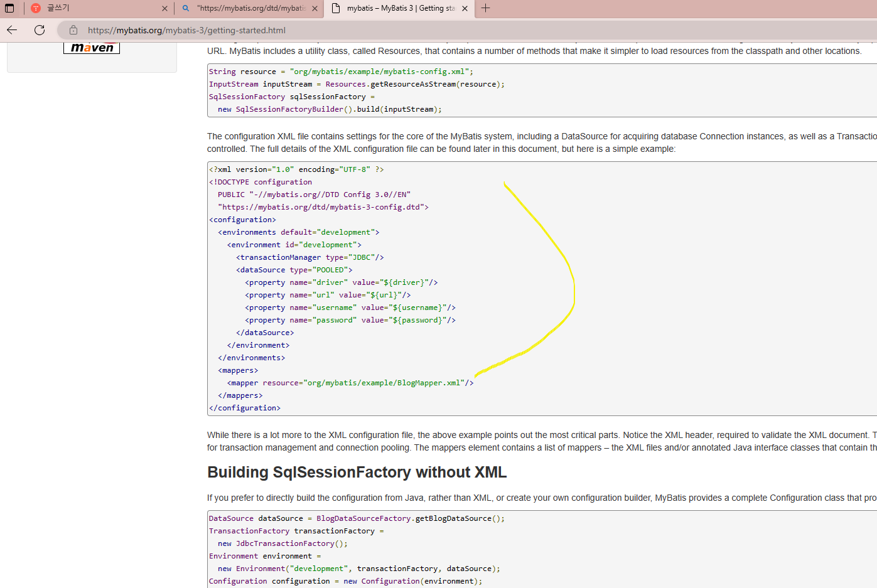Click the property name="url" line
Image resolution: width=877 pixels, height=588 pixels.
(x=328, y=295)
